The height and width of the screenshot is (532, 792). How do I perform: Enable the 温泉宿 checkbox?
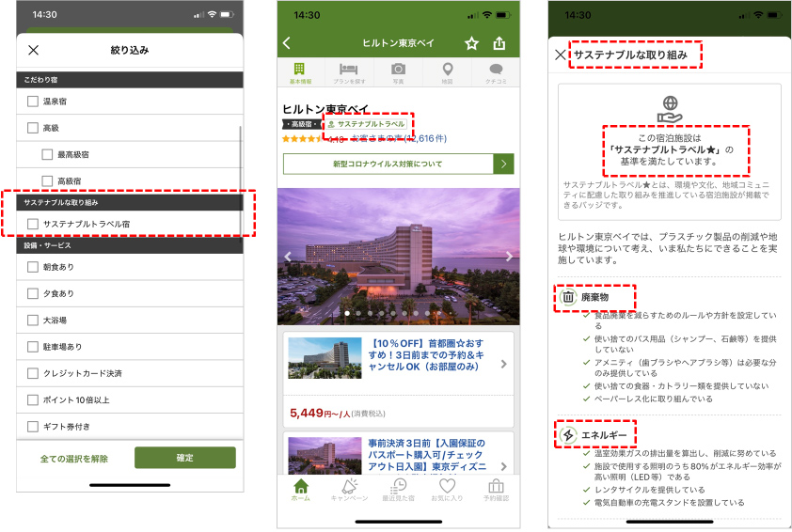[34, 101]
